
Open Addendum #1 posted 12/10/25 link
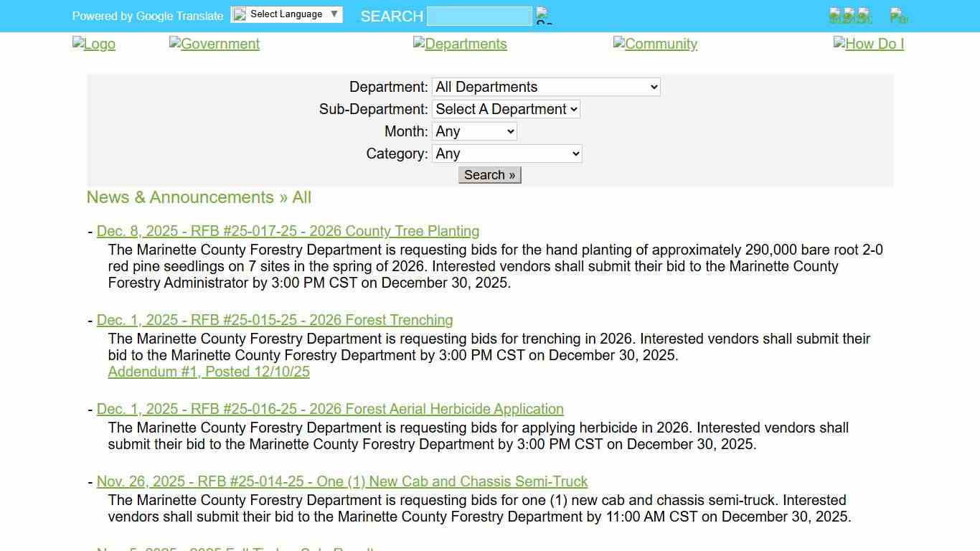pos(209,372)
